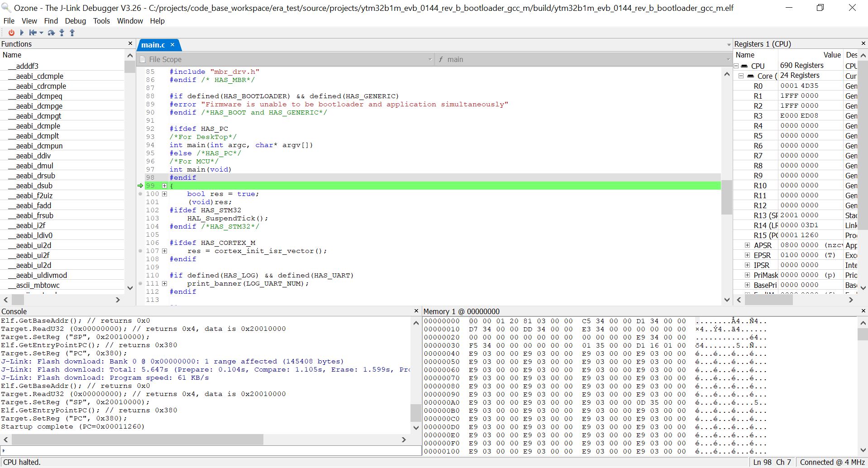The height and width of the screenshot is (468, 868).
Task: Select __aeabi_ddiv in Functions list
Action: (x=33, y=156)
